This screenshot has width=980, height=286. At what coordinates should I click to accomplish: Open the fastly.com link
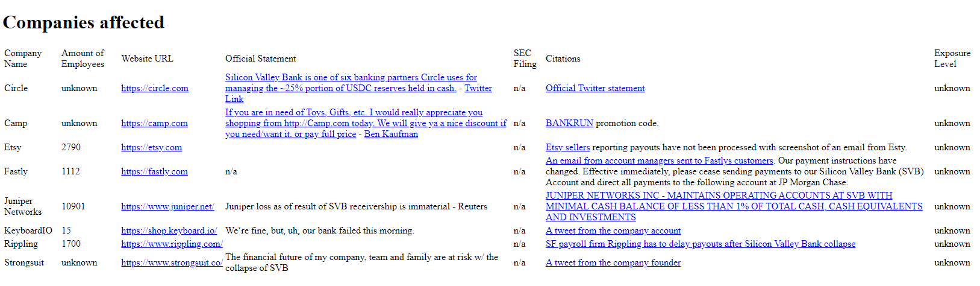154,171
